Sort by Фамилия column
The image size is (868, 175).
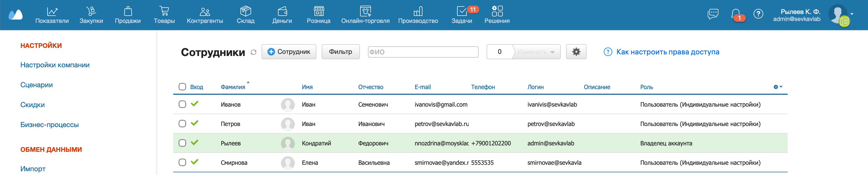[233, 87]
